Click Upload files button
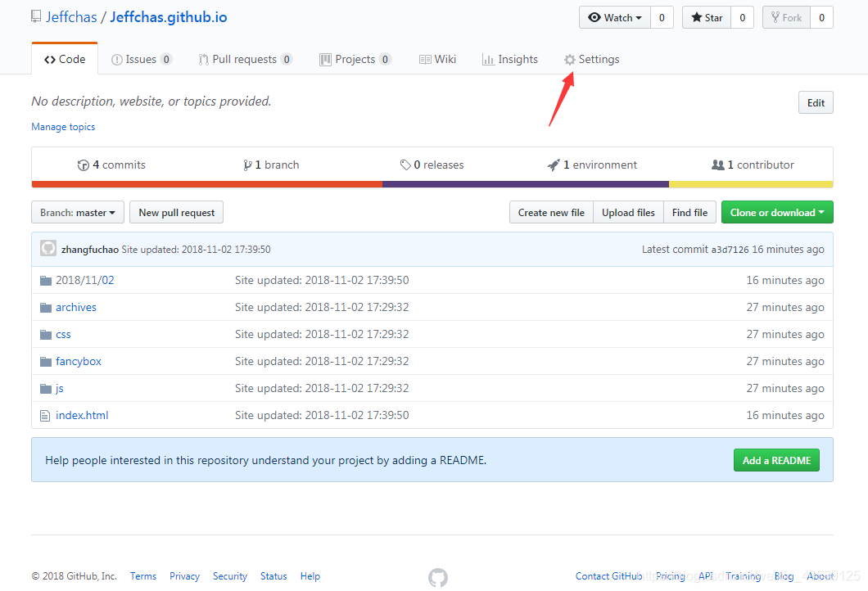868x591 pixels. [628, 213]
